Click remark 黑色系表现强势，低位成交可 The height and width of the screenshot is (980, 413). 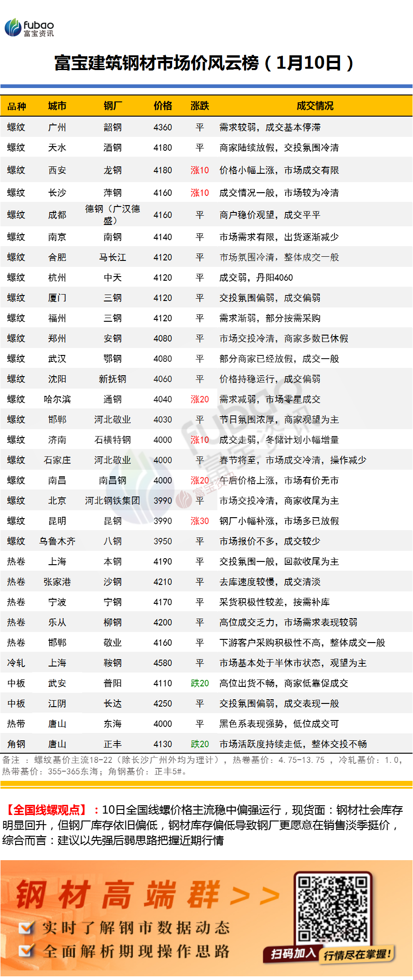click(x=279, y=724)
